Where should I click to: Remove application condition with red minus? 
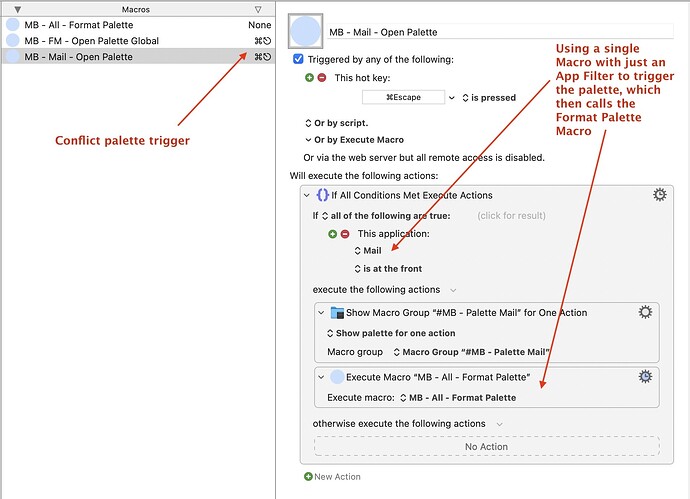pyautogui.click(x=345, y=234)
